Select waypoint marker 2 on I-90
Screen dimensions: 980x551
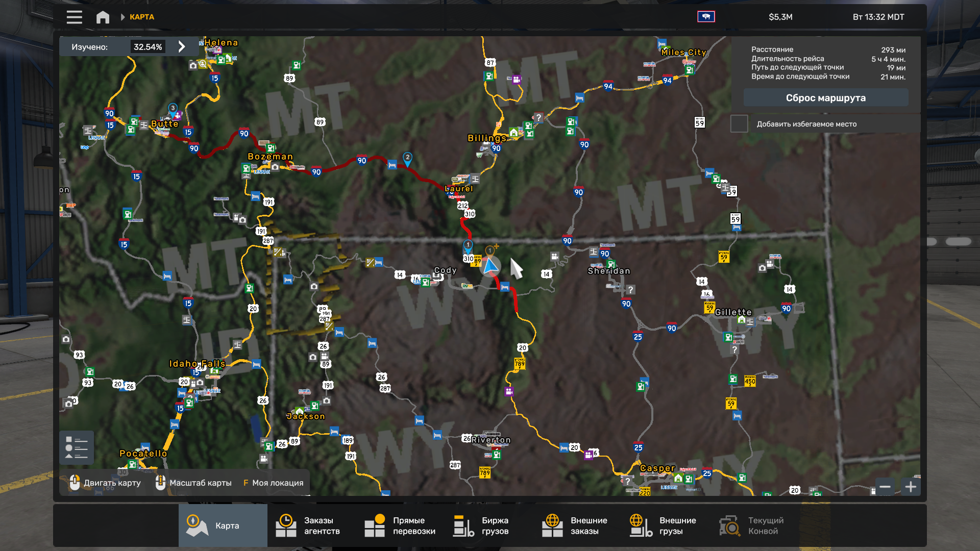pyautogui.click(x=407, y=159)
